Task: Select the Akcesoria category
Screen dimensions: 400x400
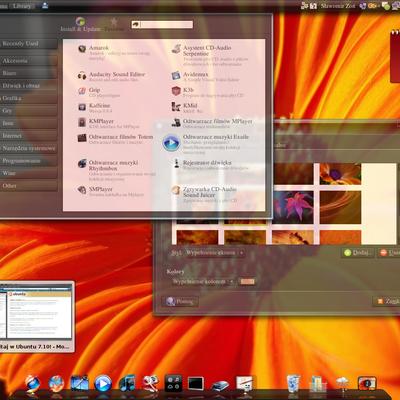Action: click(x=29, y=61)
